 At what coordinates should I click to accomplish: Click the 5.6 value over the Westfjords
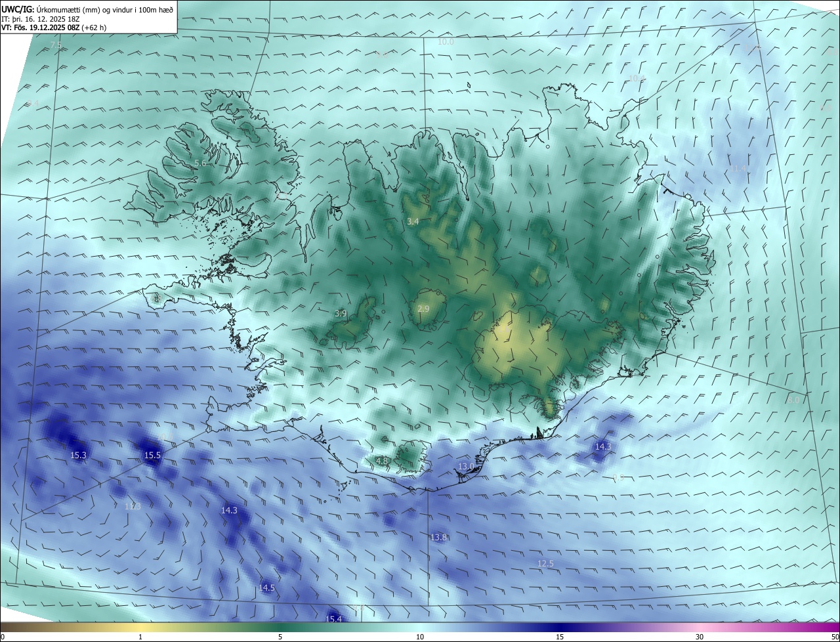[x=201, y=163]
